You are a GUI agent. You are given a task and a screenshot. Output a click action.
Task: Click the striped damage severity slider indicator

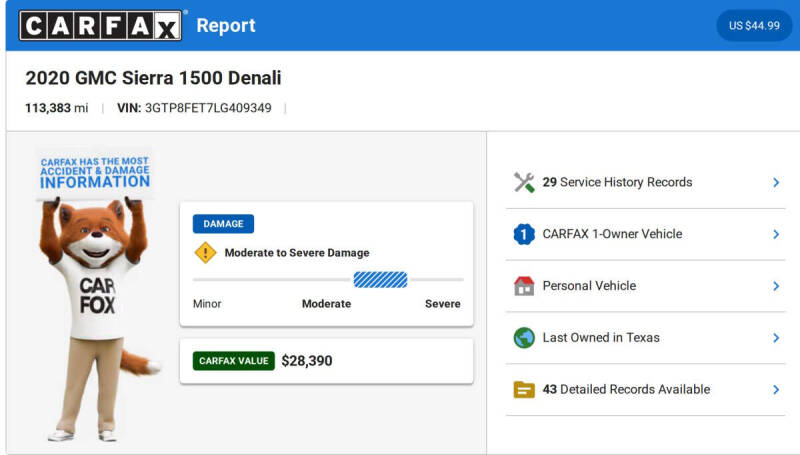[381, 280]
